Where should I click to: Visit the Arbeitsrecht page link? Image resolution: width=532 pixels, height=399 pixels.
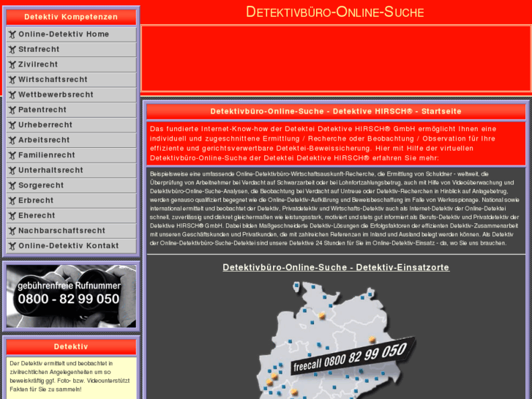71,141
